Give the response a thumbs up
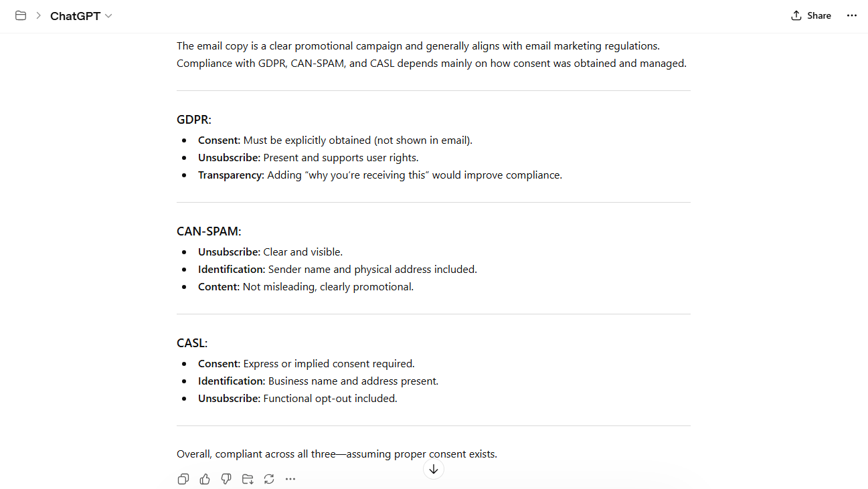This screenshot has height=489, width=868. pyautogui.click(x=205, y=479)
